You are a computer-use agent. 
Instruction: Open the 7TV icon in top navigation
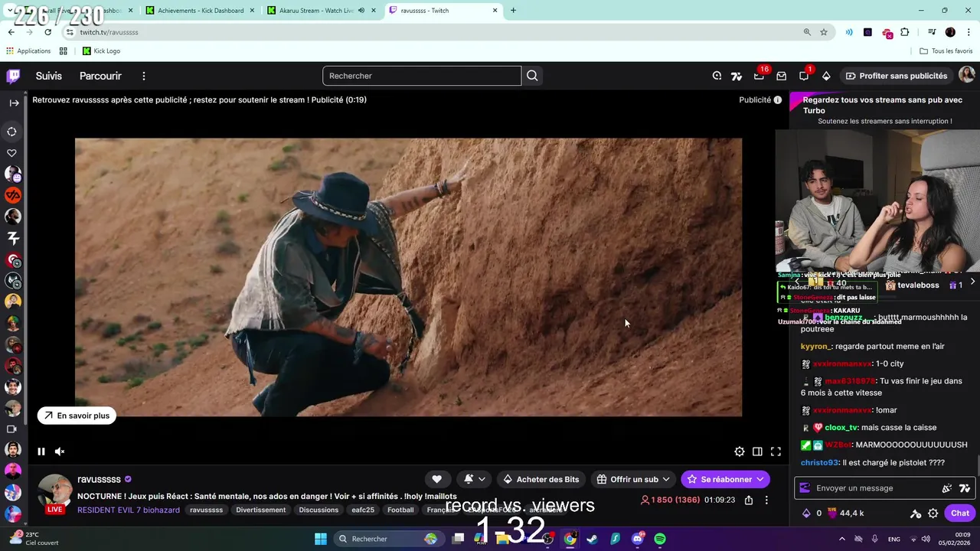[737, 76]
